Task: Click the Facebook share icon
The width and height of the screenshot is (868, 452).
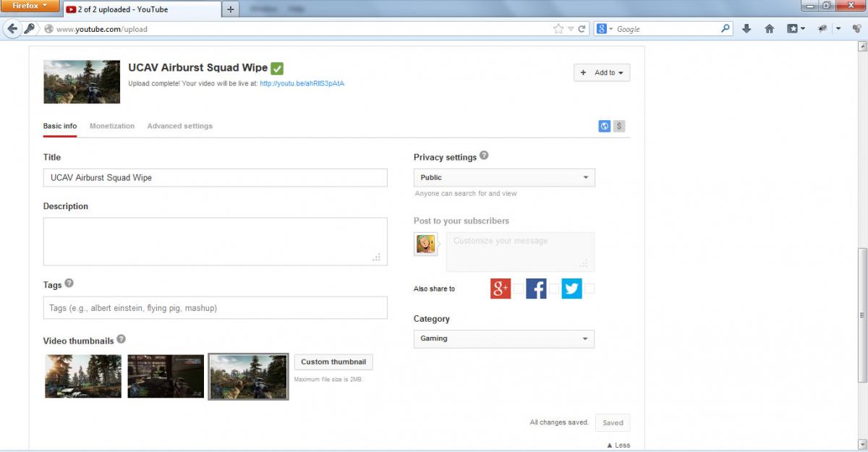Action: point(536,289)
